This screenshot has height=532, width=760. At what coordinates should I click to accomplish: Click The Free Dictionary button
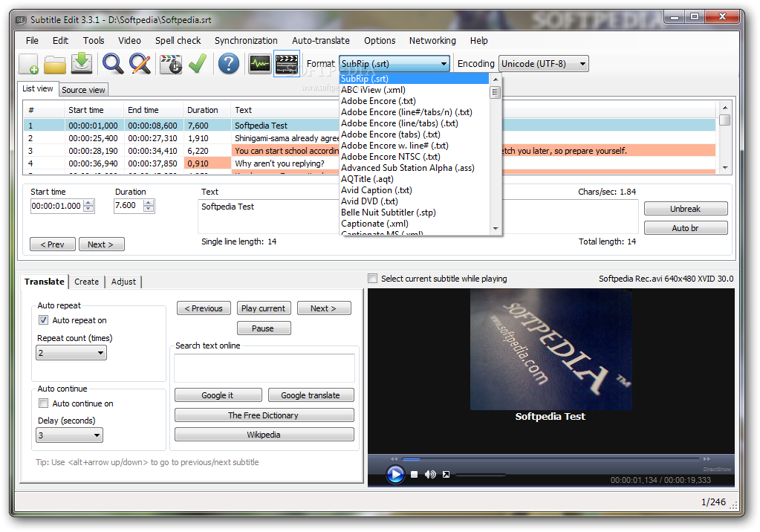(x=264, y=415)
